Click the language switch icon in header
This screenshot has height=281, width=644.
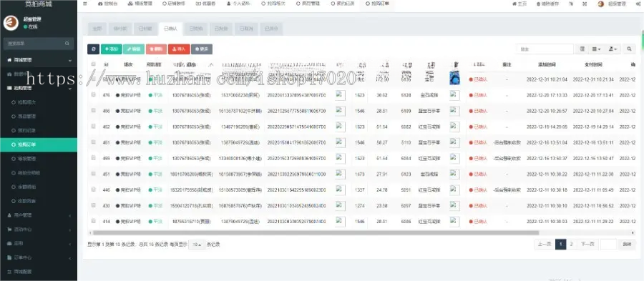(571, 4)
